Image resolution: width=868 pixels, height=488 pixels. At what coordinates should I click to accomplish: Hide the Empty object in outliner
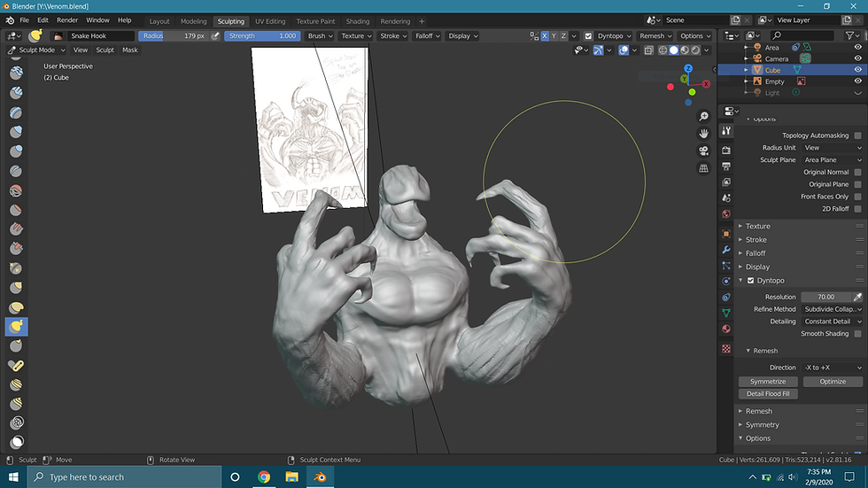tap(857, 81)
